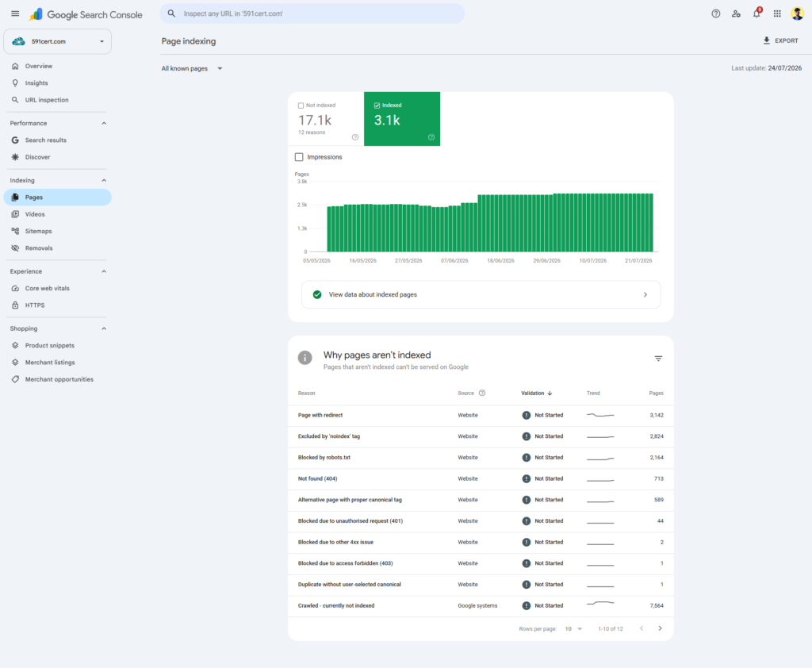Open the notifications bell icon
The width and height of the screenshot is (812, 668).
coord(756,14)
